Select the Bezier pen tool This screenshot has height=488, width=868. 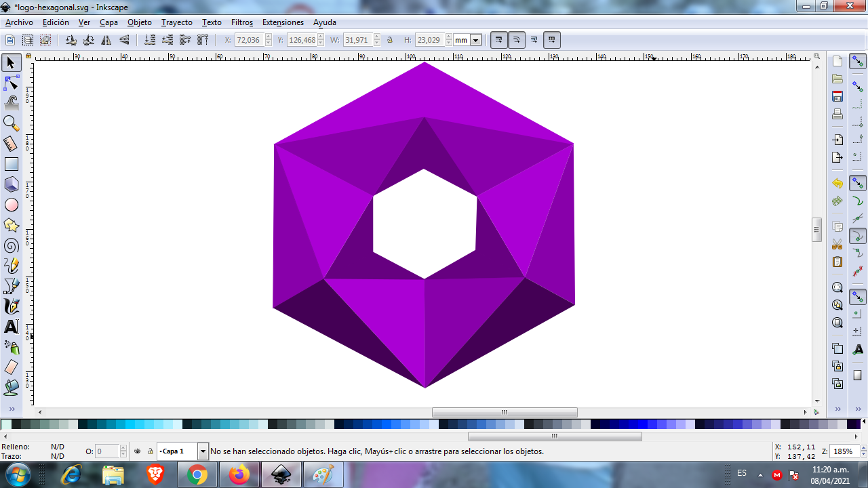(11, 286)
